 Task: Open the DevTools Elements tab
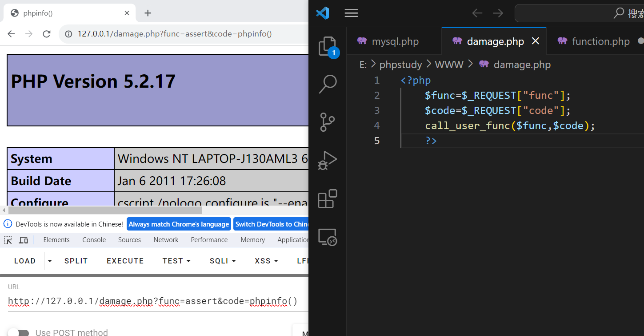tap(56, 240)
